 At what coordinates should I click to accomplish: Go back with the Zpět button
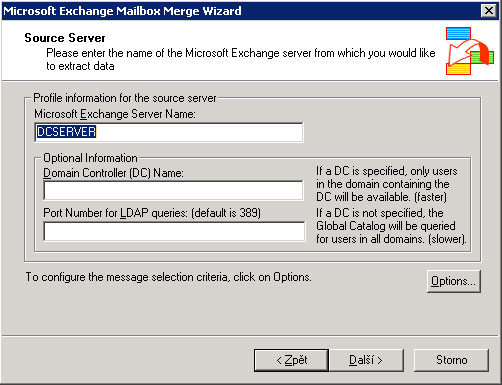pos(291,360)
